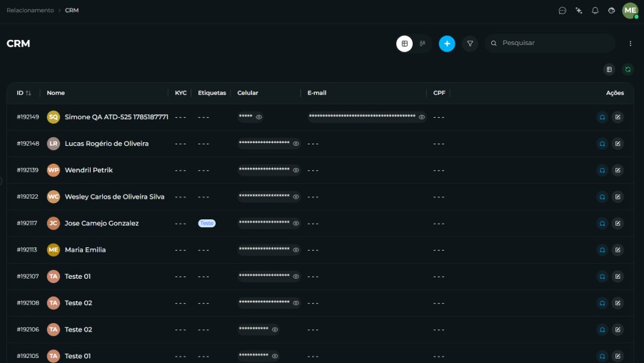644x363 pixels.
Task: Edit the contact in row #192106
Action: (x=618, y=329)
